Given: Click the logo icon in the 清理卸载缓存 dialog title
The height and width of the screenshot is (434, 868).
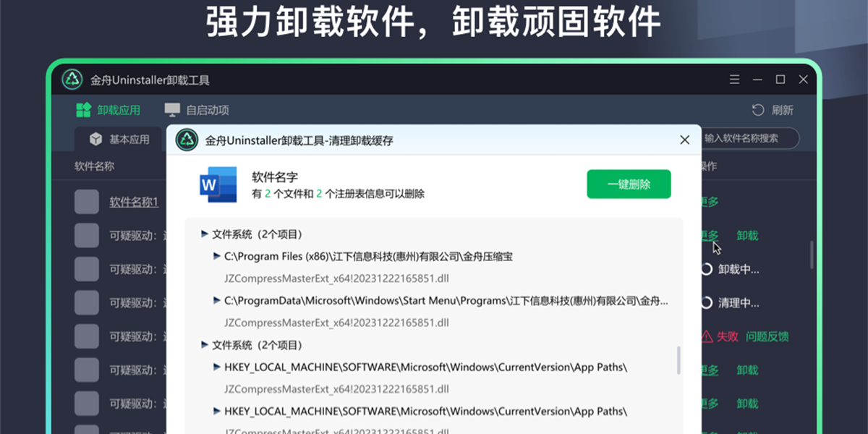Looking at the screenshot, I should [187, 140].
